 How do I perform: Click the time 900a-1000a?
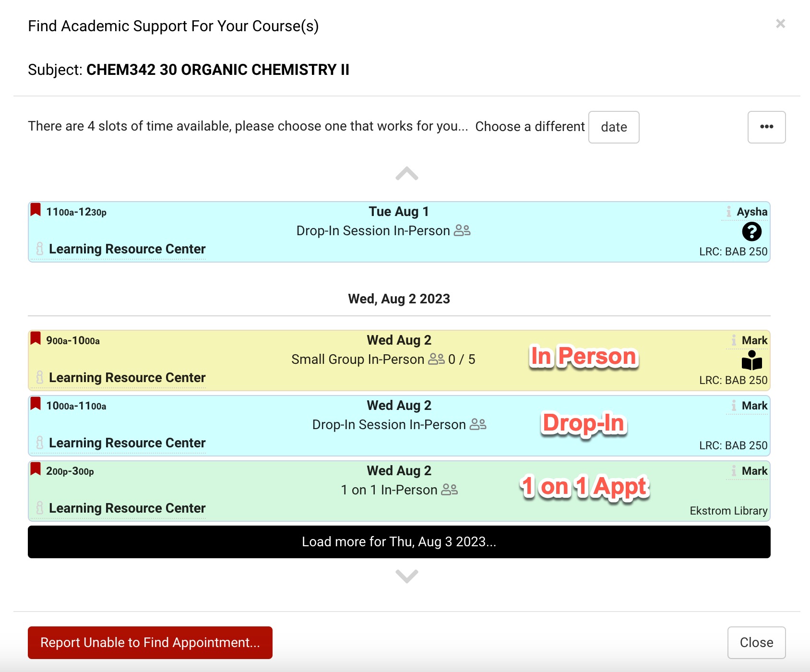(x=73, y=341)
